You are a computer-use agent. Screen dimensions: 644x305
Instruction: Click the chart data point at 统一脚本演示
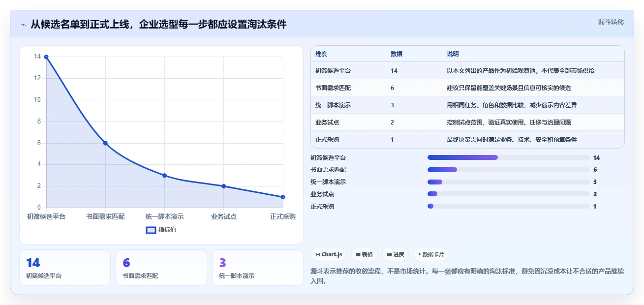tap(165, 176)
